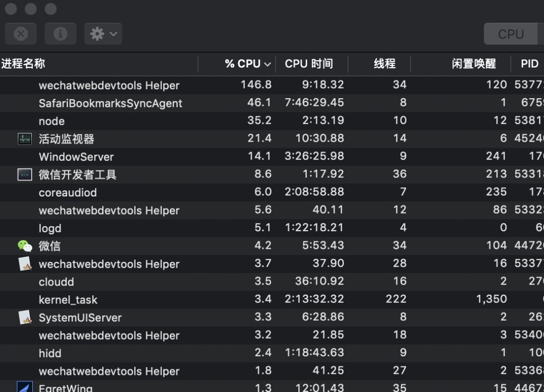Switch to the CPU tab

(511, 34)
